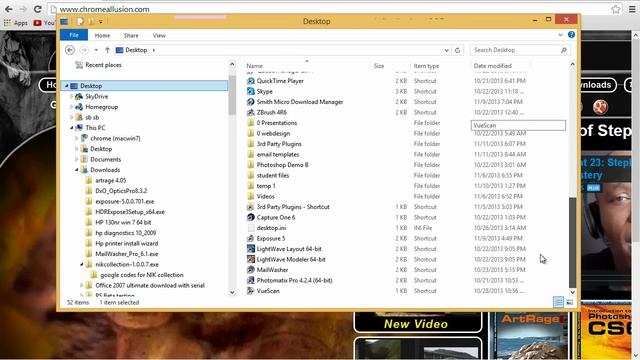Select the Capture One 6 icon
Screen dimensions: 640x360
point(251,217)
